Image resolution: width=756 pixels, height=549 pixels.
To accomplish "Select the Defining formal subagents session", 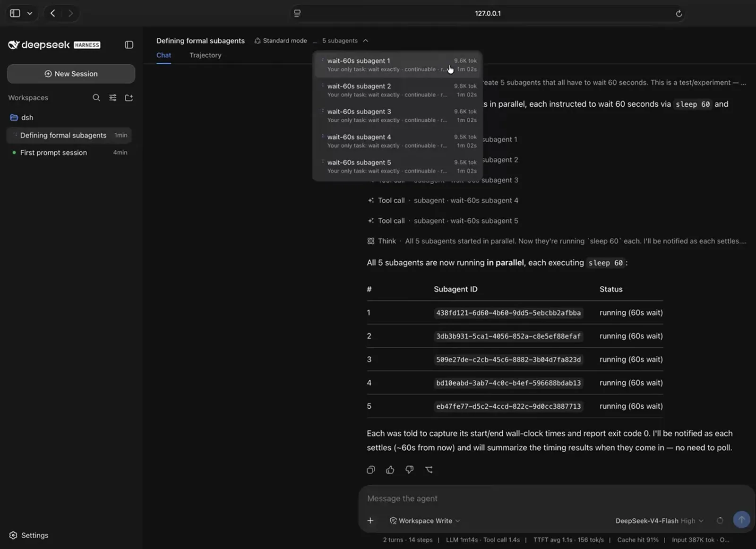I will click(69, 135).
